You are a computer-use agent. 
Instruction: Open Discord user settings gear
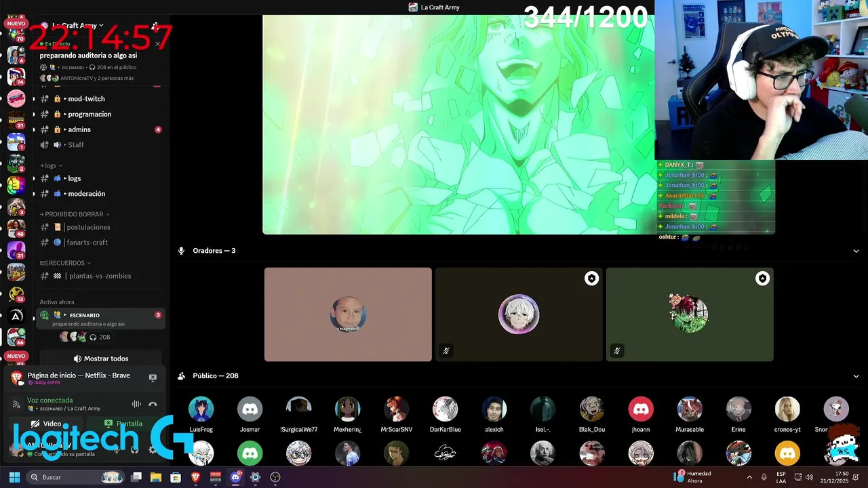coord(152,449)
